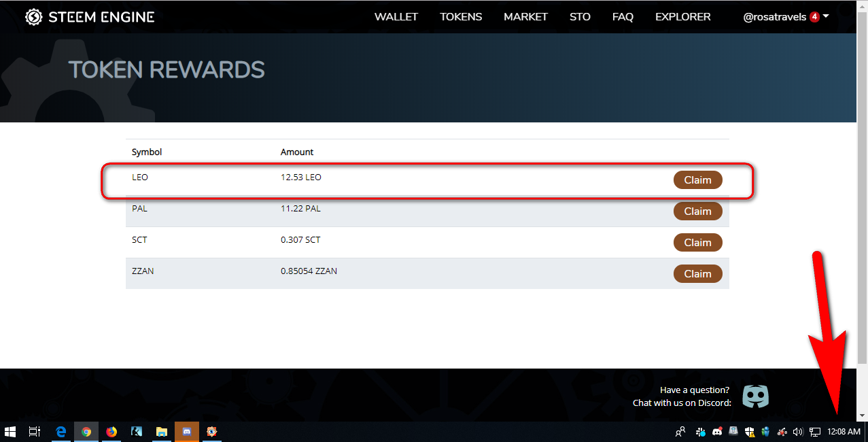
Task: Open the @rosatravels account dropdown
Action: [786, 17]
